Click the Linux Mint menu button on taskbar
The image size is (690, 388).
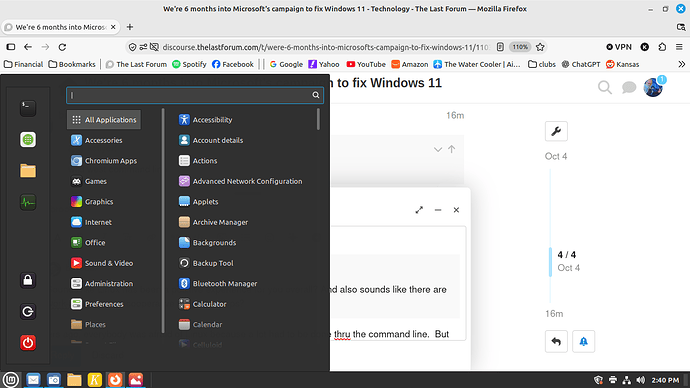click(x=11, y=379)
